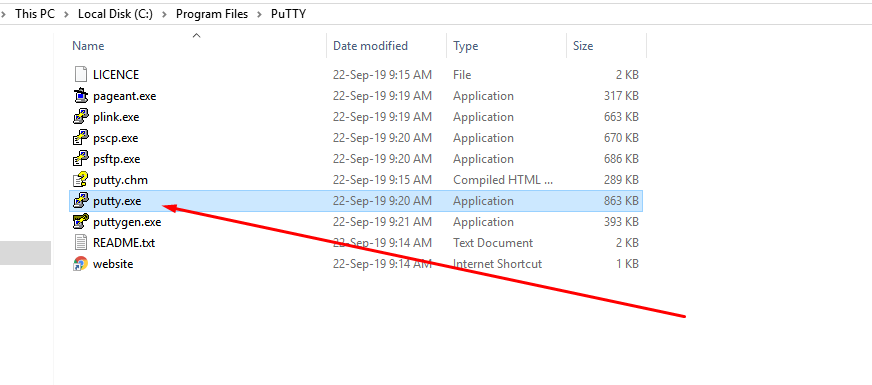Screen dimensions: 872x385
Task: Click the File type of LICENCE
Action: pos(462,75)
